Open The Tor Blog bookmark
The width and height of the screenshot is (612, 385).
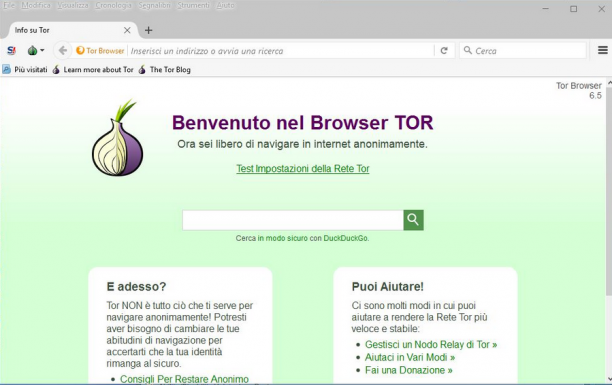(164, 70)
